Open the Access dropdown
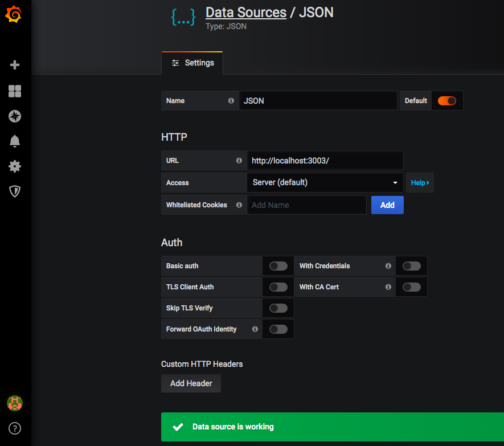 tap(325, 182)
